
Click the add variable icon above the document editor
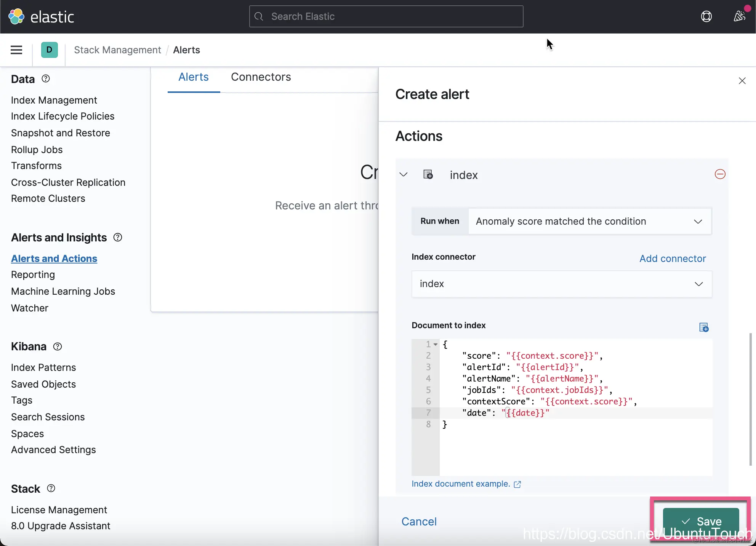coord(703,327)
